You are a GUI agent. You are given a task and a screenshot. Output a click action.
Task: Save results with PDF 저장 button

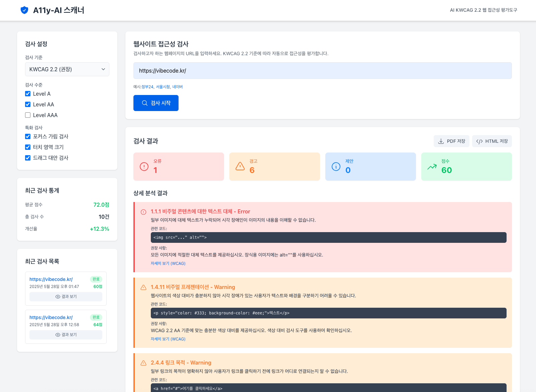451,141
